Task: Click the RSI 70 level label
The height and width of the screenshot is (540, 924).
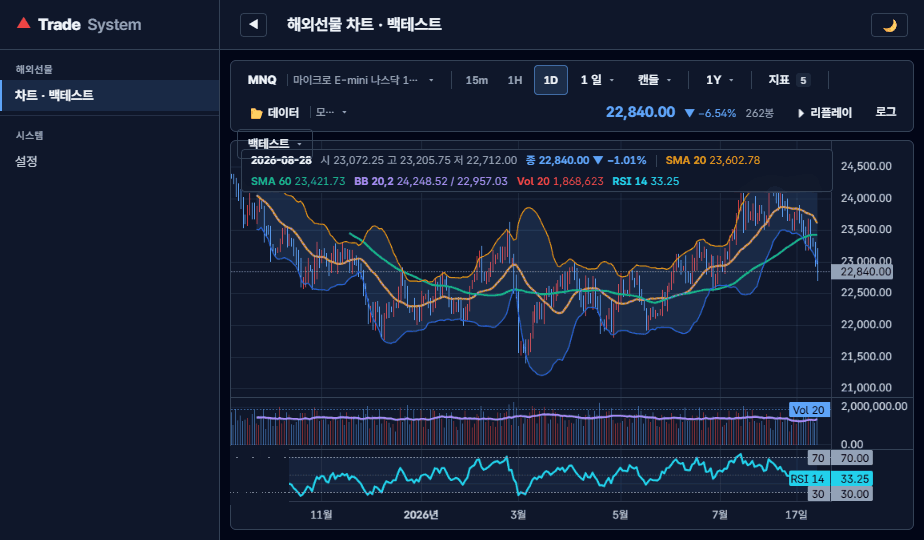Action: (x=818, y=458)
